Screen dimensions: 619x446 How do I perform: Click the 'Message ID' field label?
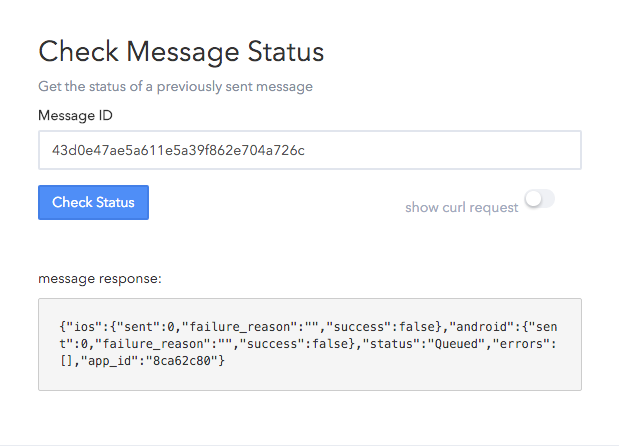75,116
